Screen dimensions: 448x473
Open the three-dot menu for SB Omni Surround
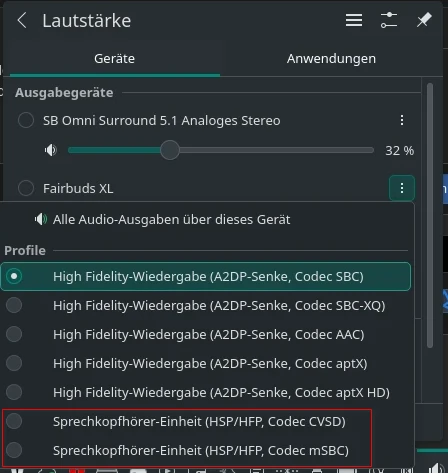(x=402, y=120)
